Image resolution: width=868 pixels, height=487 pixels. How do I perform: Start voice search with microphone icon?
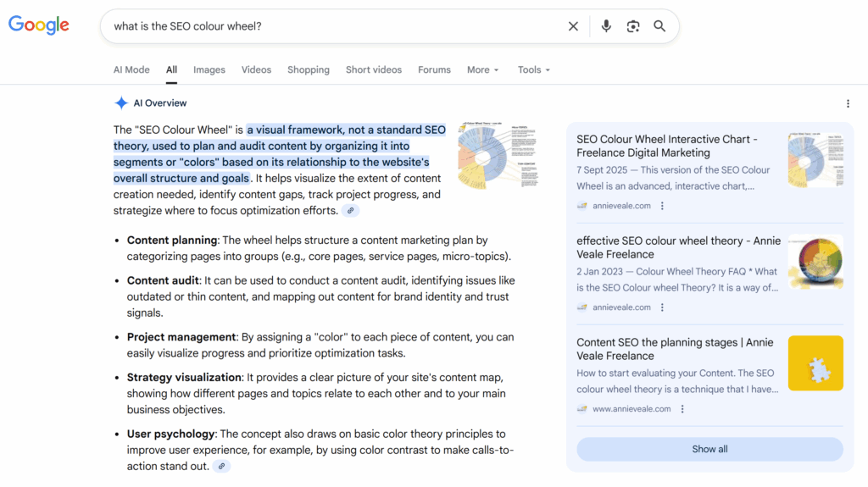click(x=606, y=26)
